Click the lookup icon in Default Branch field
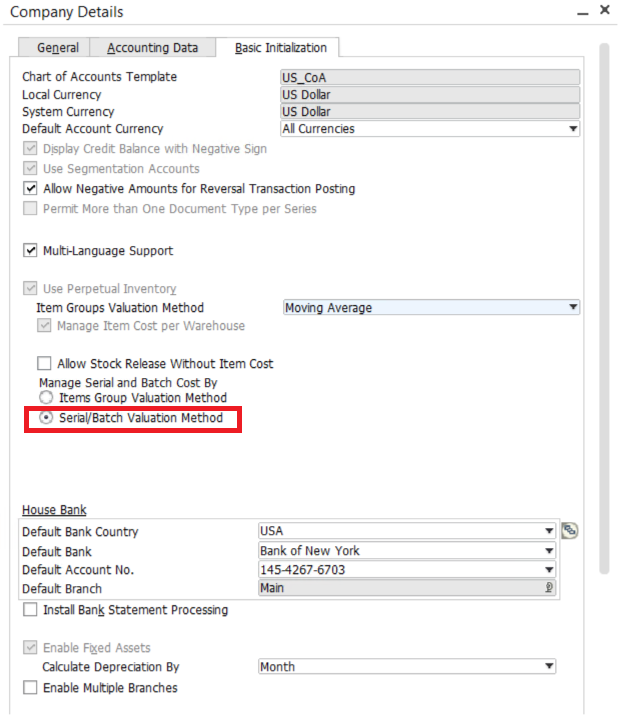619x718 pixels. coord(549,589)
